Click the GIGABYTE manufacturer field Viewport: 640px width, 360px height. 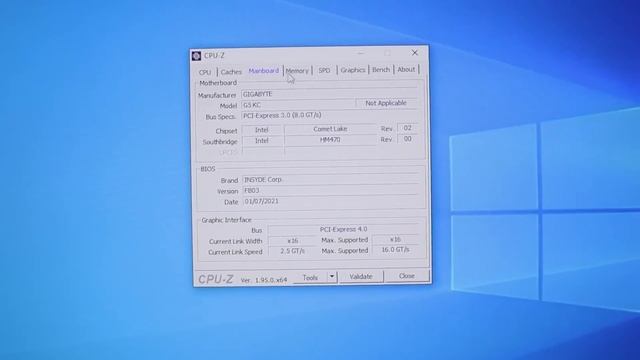coord(329,94)
